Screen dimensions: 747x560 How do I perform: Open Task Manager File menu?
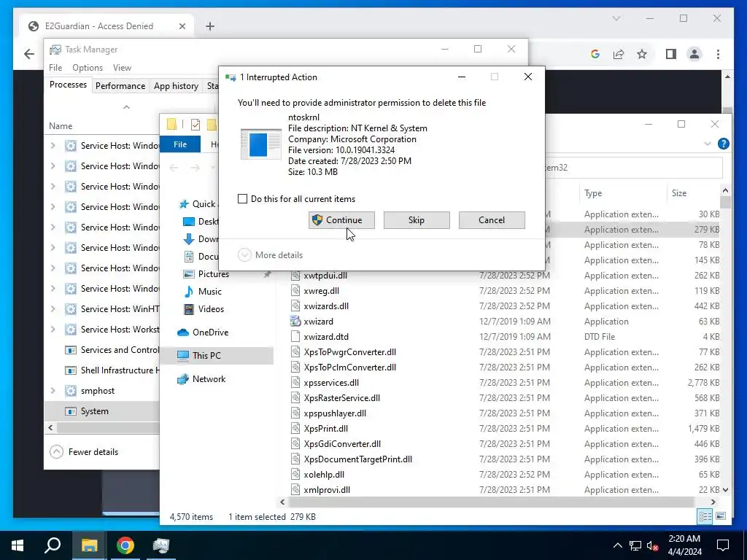(x=55, y=68)
